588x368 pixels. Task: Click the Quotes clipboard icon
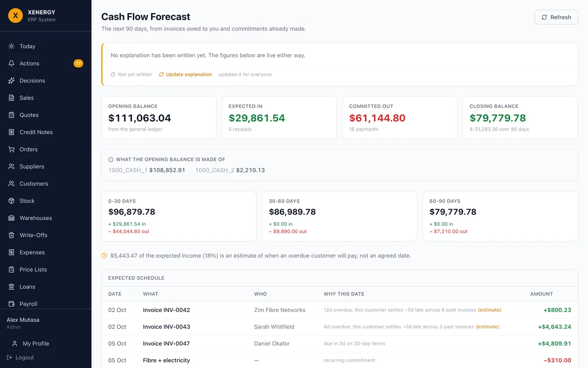[11, 115]
